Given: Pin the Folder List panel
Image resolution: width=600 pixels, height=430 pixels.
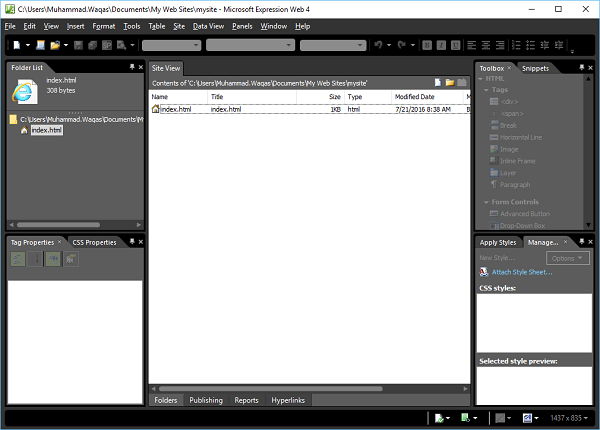Looking at the screenshot, I should (x=132, y=67).
